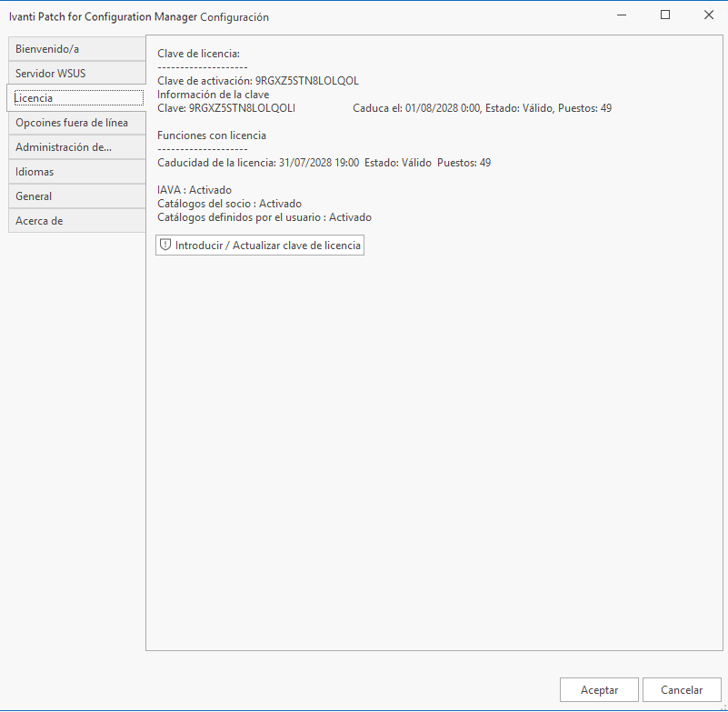Minimize the configuration window
This screenshot has width=728, height=712.
coord(623,15)
